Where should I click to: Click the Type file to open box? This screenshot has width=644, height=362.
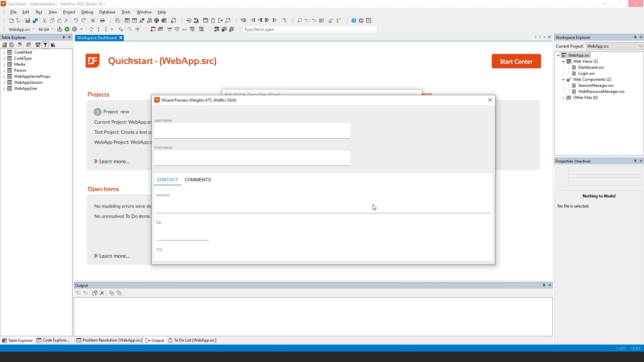click(310, 29)
